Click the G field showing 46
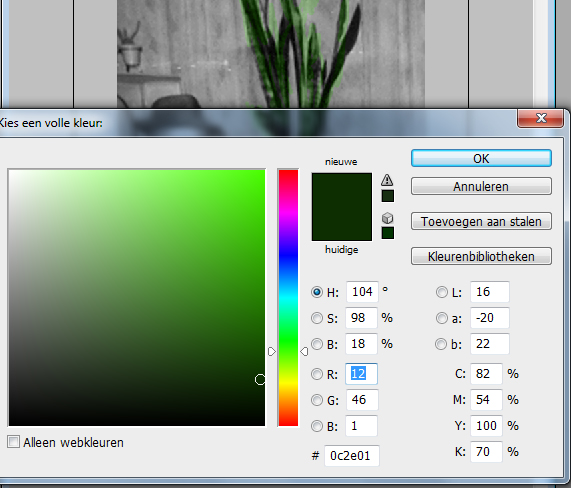 (362, 400)
